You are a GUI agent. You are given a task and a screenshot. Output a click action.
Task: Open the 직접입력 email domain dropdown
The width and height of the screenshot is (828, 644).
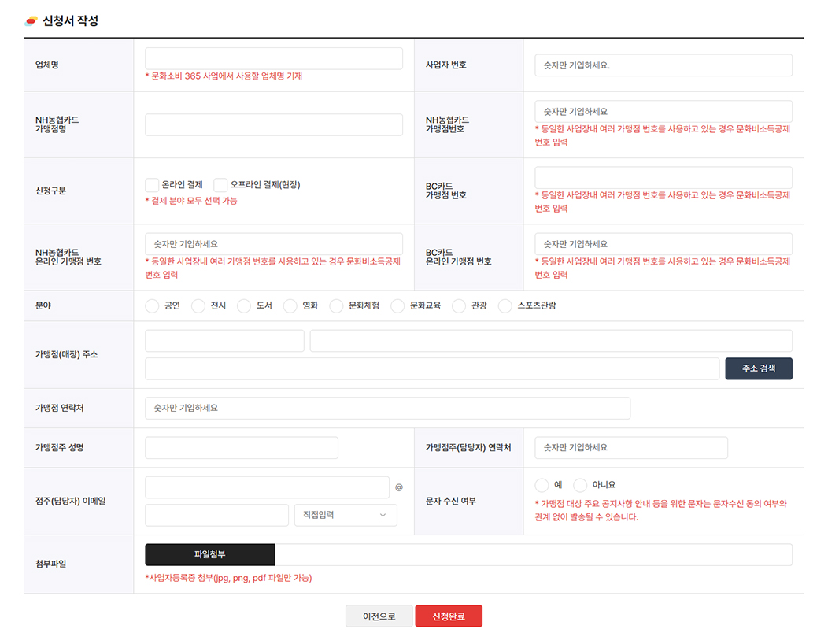click(x=346, y=515)
